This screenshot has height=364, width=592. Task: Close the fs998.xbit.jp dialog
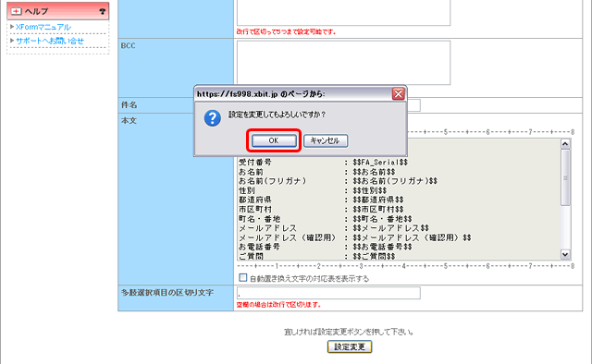pos(399,94)
